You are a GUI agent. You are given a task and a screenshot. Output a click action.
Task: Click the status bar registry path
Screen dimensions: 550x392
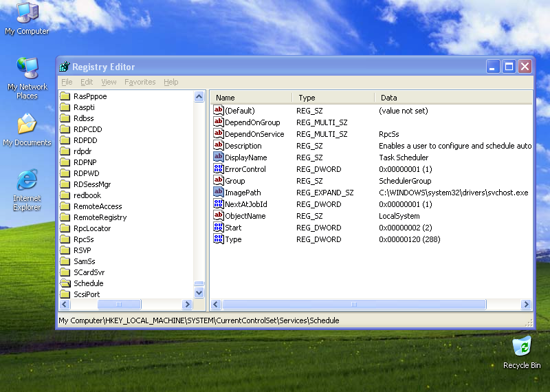point(199,320)
